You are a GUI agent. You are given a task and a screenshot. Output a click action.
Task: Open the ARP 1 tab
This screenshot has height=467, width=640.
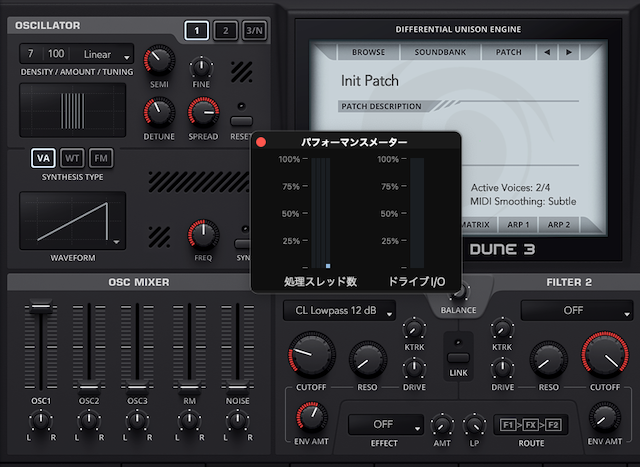pos(518,225)
